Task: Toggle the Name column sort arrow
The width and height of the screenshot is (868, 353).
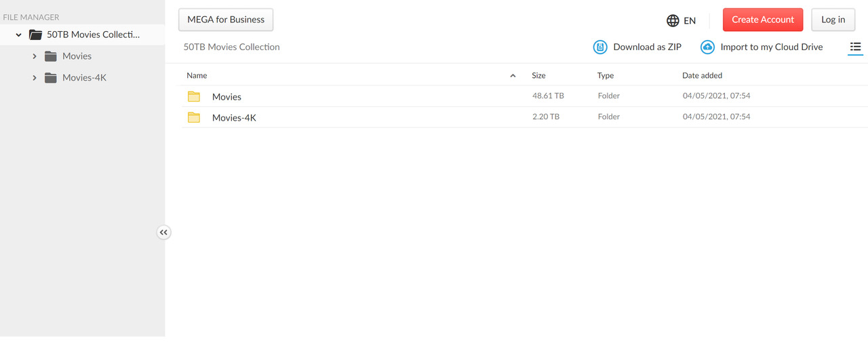Action: point(513,76)
